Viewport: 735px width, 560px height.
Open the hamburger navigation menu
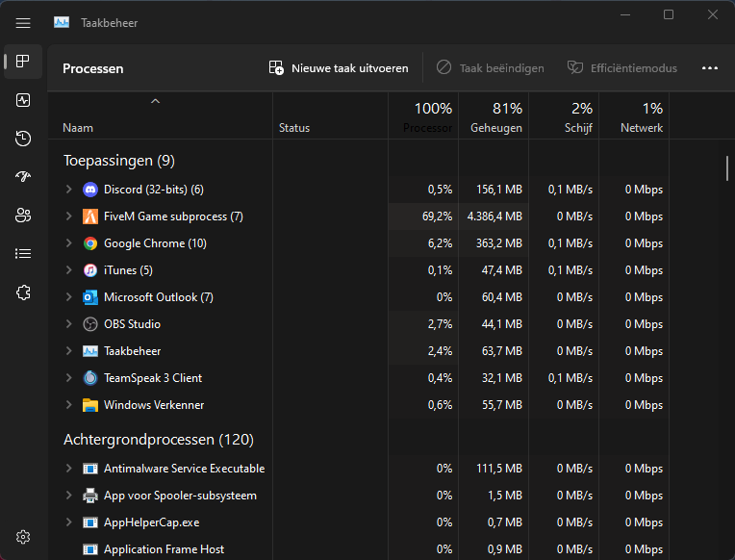coord(23,22)
